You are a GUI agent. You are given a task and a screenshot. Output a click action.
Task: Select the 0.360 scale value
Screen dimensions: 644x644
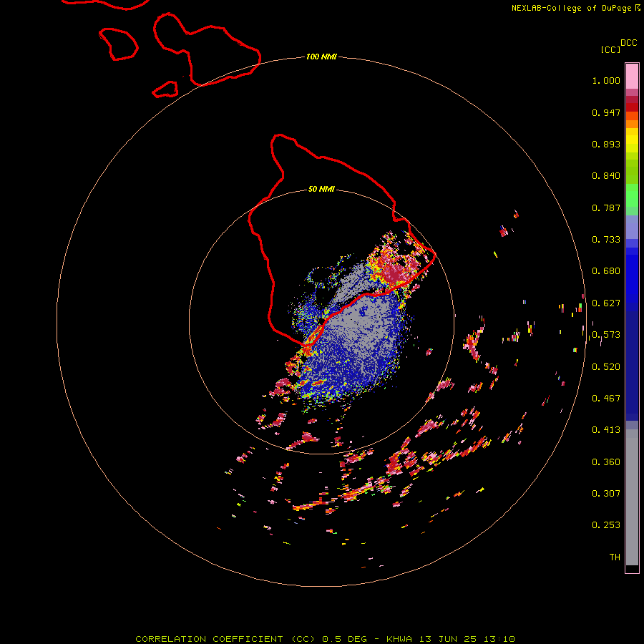click(606, 462)
